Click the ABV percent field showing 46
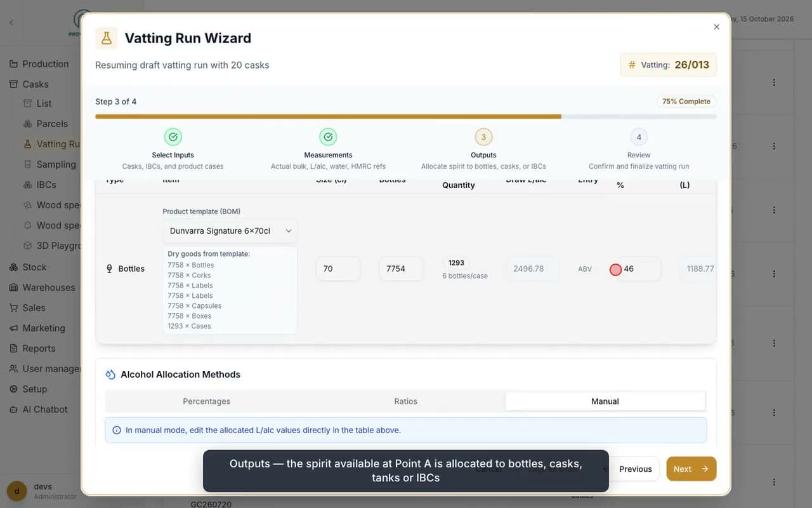The width and height of the screenshot is (812, 508). (639, 269)
